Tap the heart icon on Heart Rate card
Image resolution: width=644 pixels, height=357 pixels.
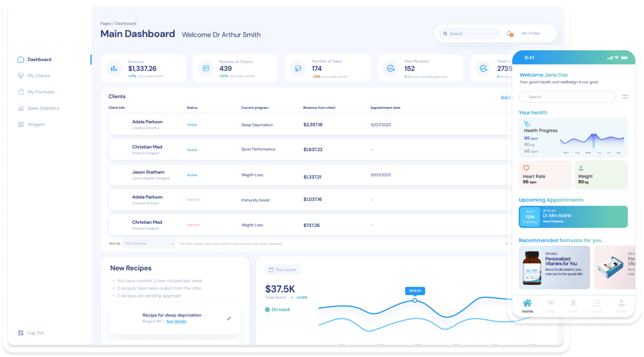(x=526, y=168)
